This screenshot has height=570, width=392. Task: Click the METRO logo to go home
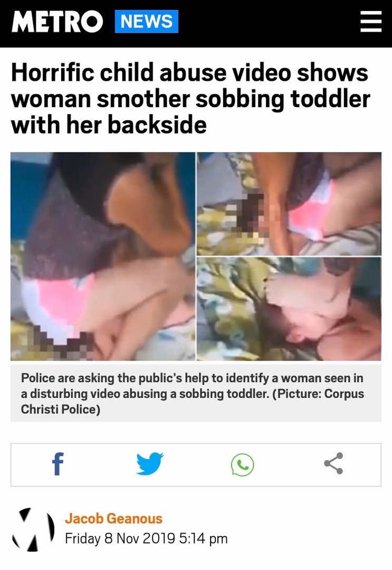(57, 22)
